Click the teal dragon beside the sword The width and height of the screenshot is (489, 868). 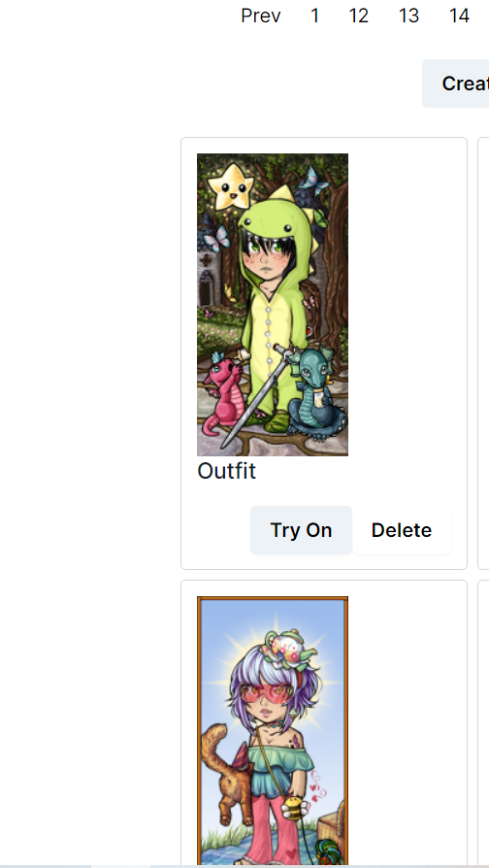click(x=316, y=393)
